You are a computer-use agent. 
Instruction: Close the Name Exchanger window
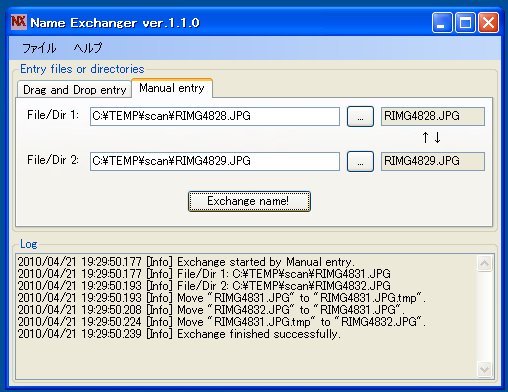pos(489,23)
